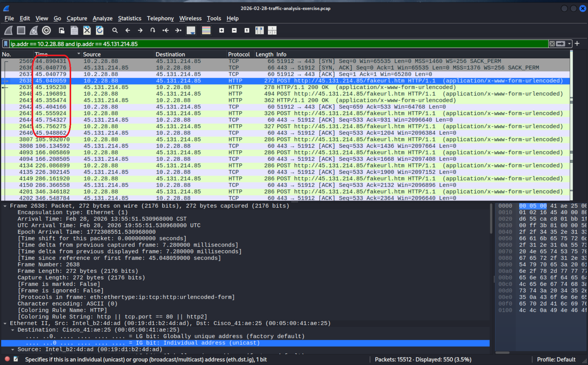Open the Statistics menu
Screen dimensions: 588x365
129,18
